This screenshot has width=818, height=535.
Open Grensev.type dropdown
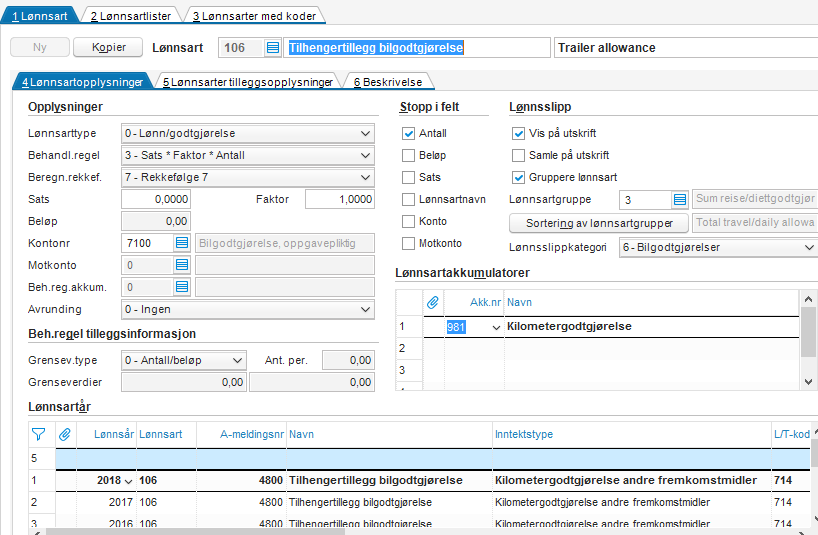click(x=184, y=360)
